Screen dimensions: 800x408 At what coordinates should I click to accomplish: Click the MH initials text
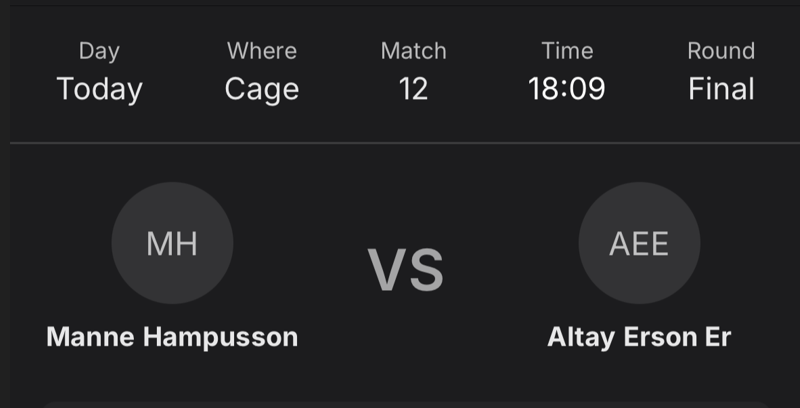172,244
